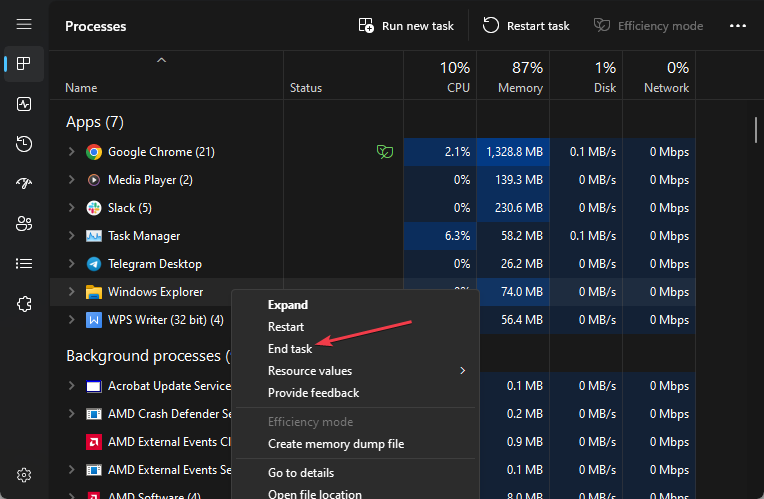Open App history from sidebar

pos(24,144)
